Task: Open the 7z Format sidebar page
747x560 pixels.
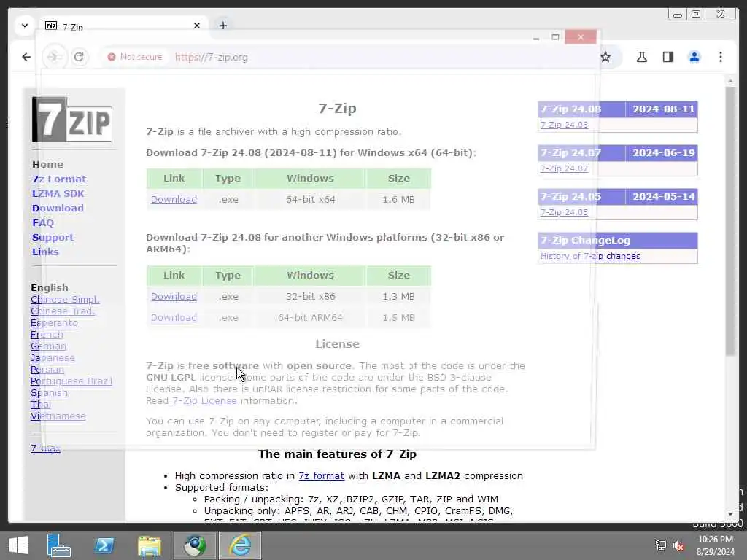Action: click(59, 179)
